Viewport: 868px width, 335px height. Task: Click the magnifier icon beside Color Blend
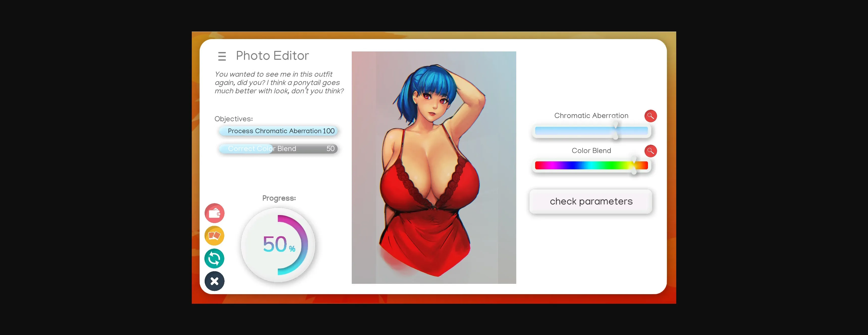click(651, 151)
